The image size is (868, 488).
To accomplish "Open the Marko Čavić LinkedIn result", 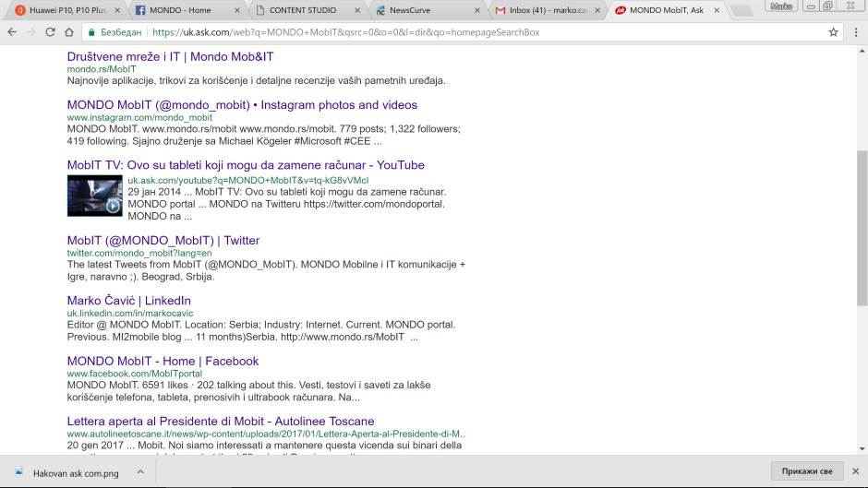I will coord(128,301).
